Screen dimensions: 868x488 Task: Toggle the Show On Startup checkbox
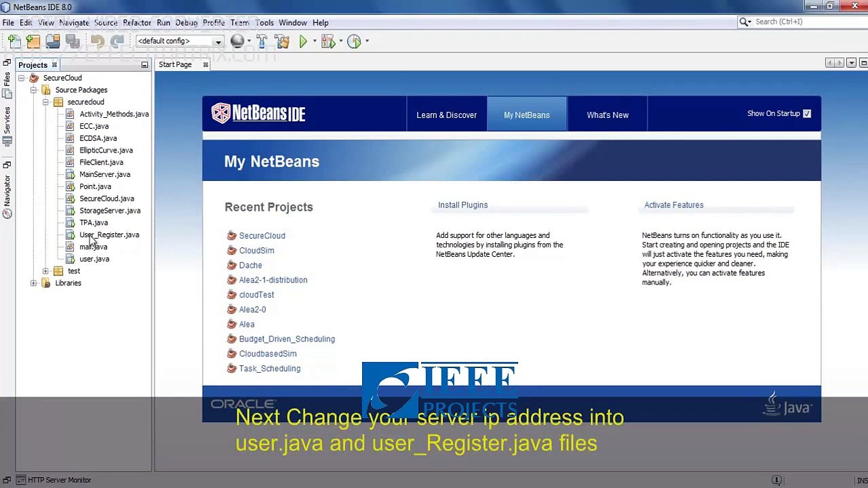pyautogui.click(x=806, y=114)
